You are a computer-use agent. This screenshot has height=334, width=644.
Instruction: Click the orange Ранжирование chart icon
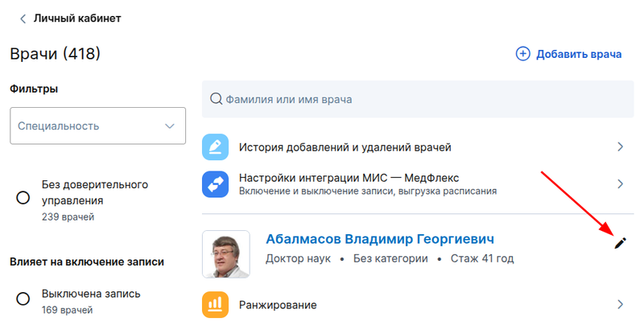[x=215, y=304]
